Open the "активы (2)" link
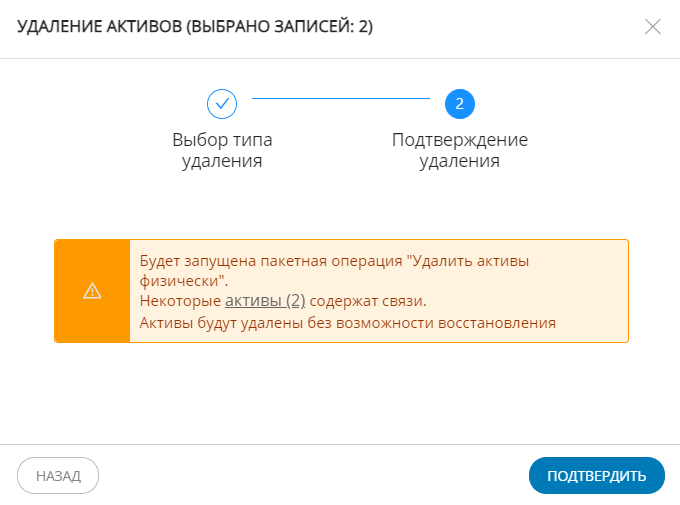The height and width of the screenshot is (505, 680). (x=265, y=300)
